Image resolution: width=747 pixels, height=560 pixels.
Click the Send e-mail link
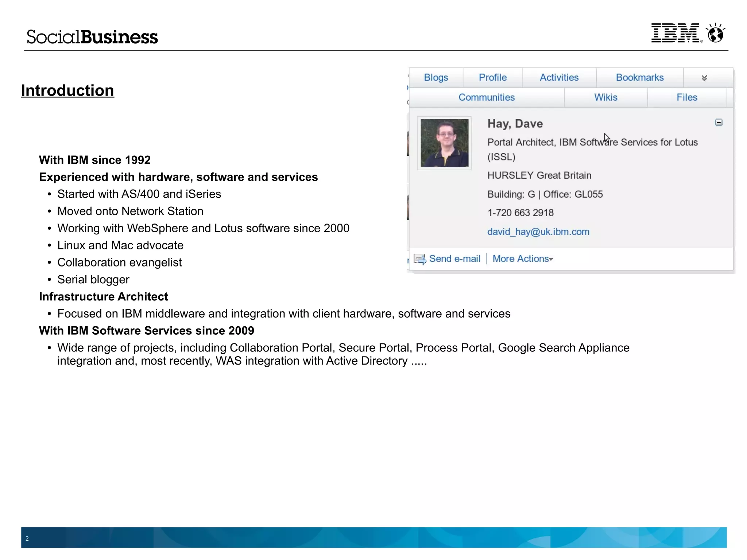pos(454,259)
